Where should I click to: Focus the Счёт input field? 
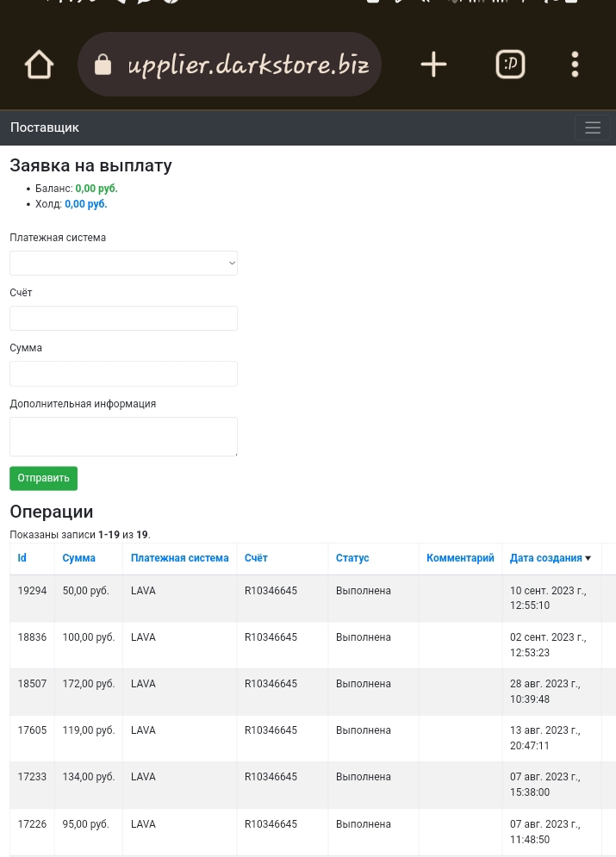click(x=123, y=318)
